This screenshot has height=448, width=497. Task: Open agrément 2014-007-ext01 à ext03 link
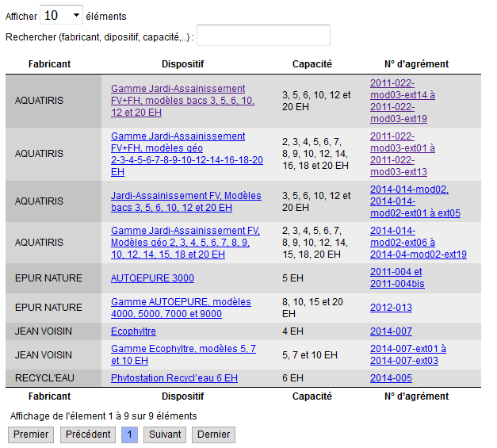(x=408, y=354)
